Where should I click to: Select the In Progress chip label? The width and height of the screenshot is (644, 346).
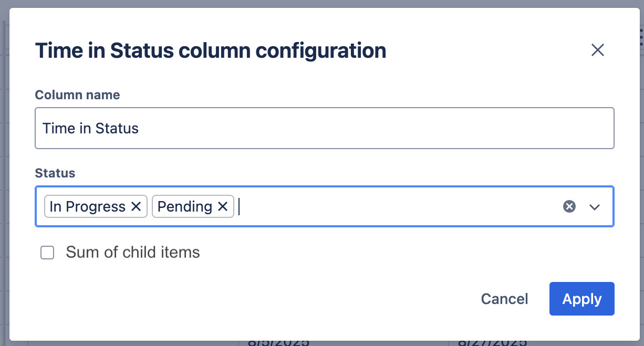point(87,207)
